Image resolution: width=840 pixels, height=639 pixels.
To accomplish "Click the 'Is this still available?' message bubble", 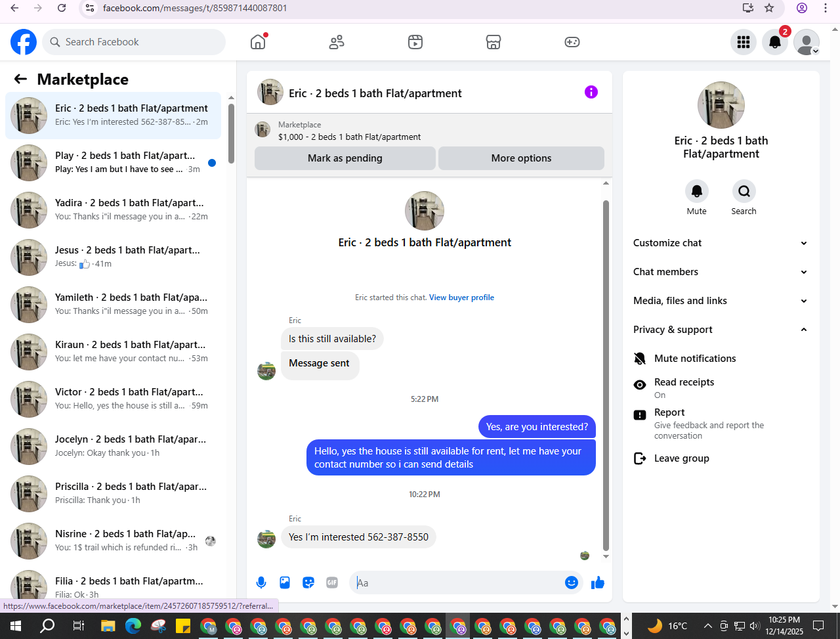I will (333, 339).
